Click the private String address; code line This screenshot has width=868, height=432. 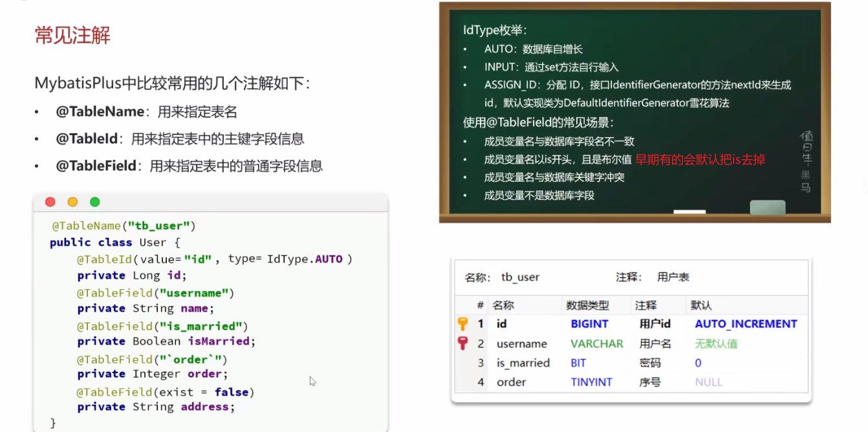point(156,407)
